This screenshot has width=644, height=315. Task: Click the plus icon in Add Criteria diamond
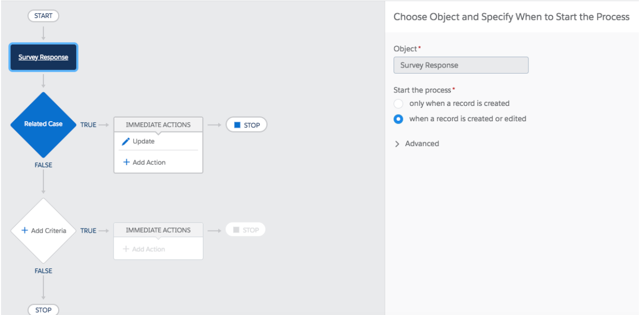tap(25, 230)
